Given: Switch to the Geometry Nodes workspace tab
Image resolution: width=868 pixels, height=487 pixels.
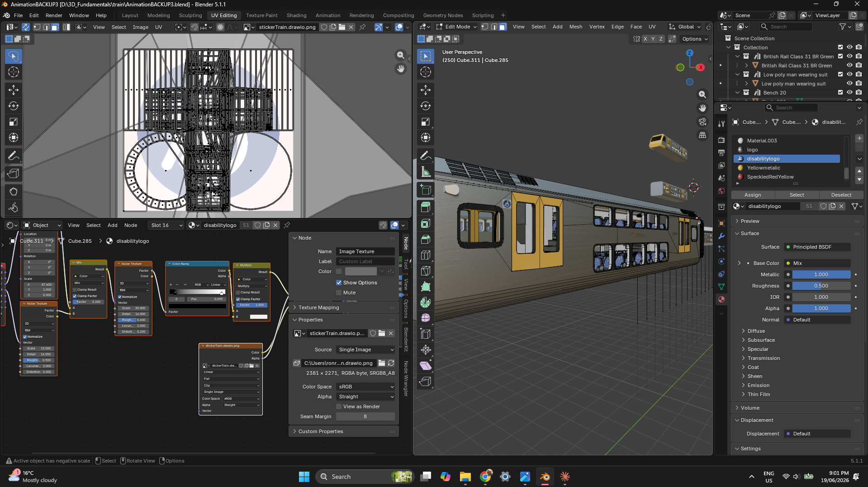Looking at the screenshot, I should (443, 15).
